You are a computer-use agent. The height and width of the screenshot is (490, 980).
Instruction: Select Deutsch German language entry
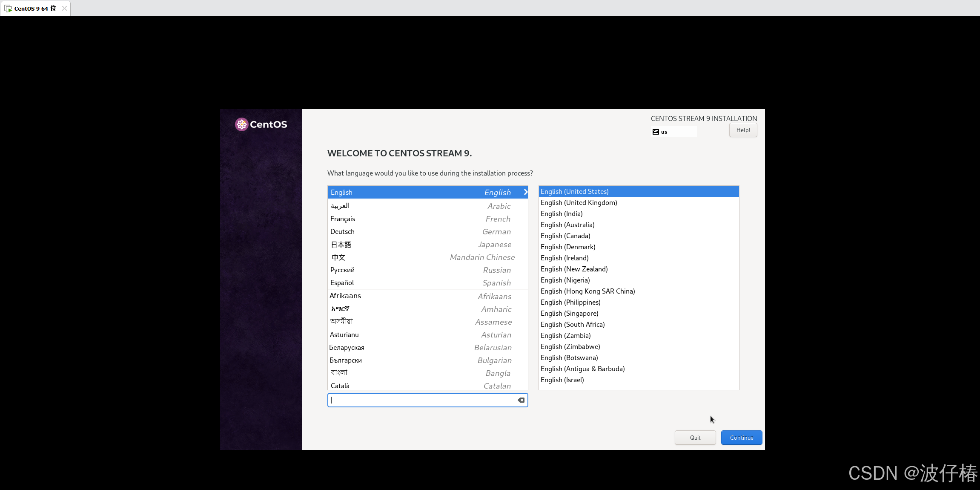pyautogui.click(x=427, y=232)
